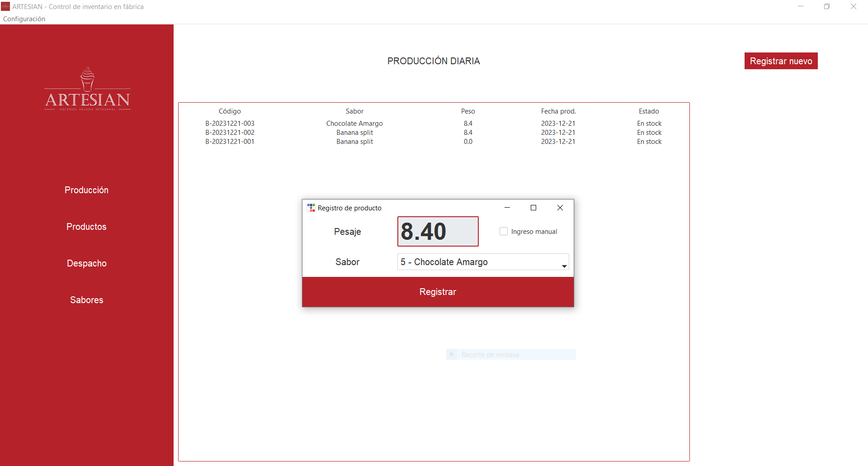
Task: Maximize the Registro de producto dialog
Action: tap(533, 208)
